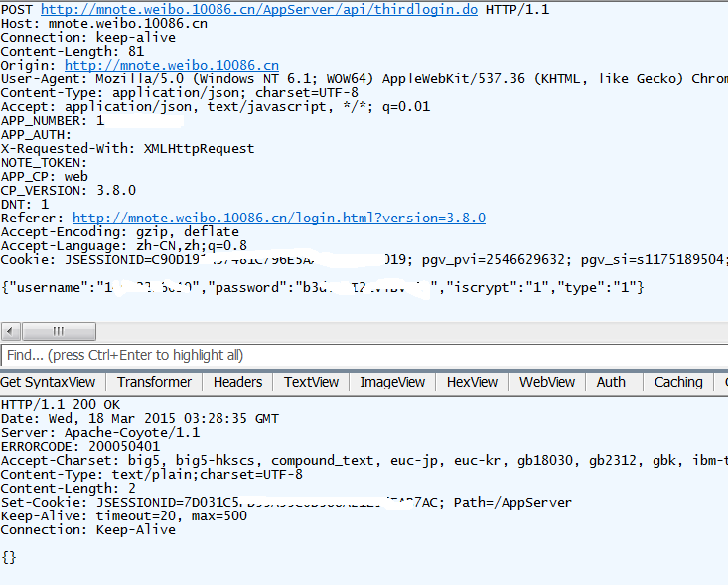Viewport: 728px width, 585px height.
Task: Open the Referer login.html link
Action: coord(279,218)
